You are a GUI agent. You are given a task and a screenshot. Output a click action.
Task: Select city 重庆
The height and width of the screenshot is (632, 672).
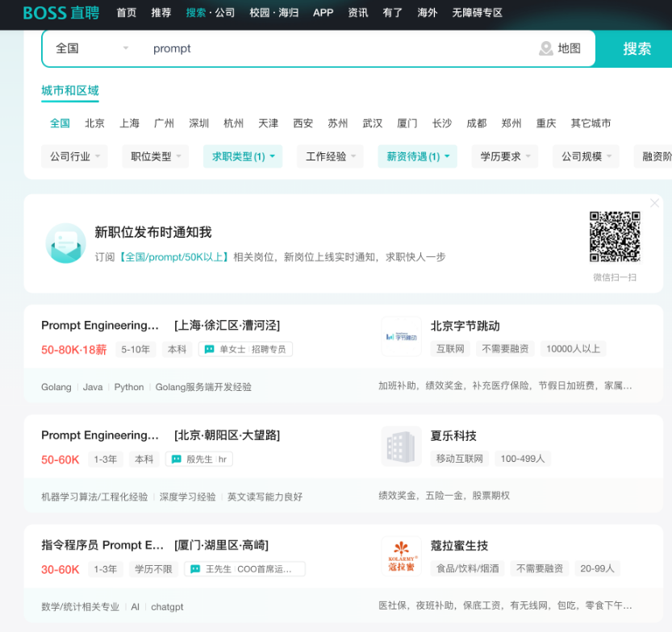546,123
